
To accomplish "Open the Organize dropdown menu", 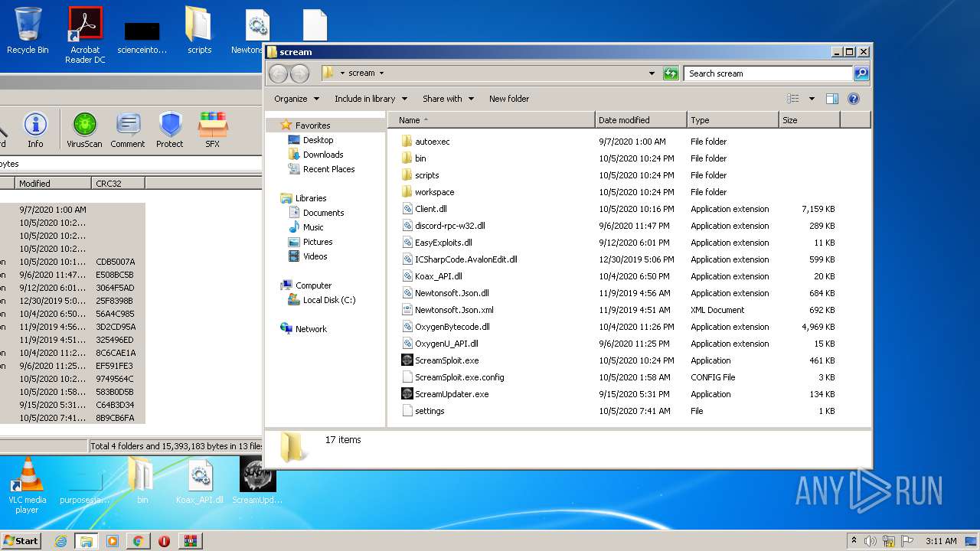I will tap(296, 99).
